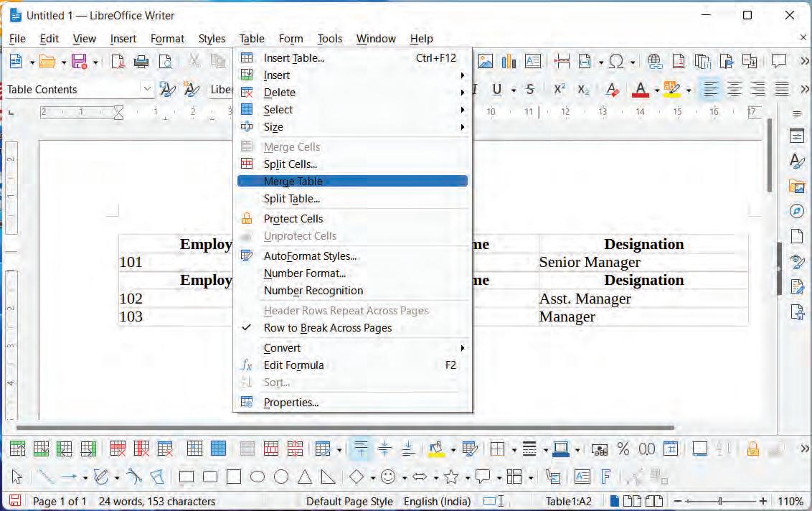
Task: Open the font color dropdown arrow
Action: (656, 90)
